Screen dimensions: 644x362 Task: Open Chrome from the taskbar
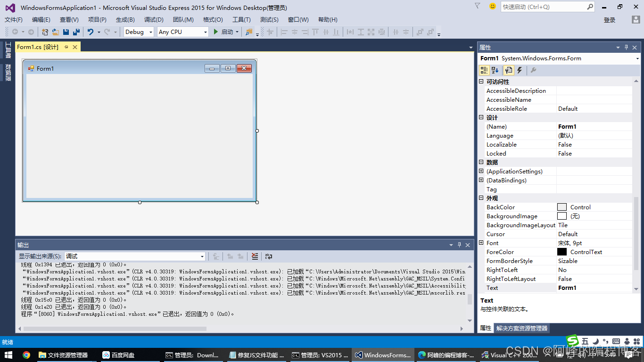(x=26, y=355)
